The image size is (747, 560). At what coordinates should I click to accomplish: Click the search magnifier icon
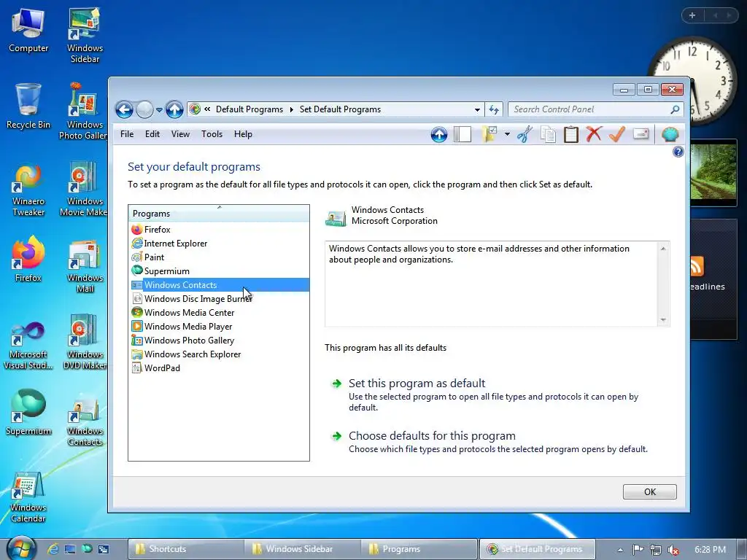675,109
